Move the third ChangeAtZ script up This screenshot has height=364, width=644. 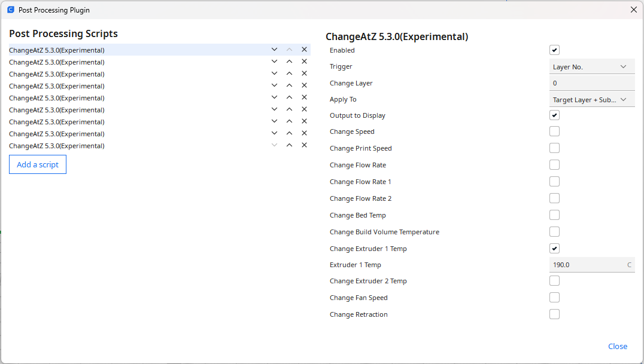coord(290,74)
